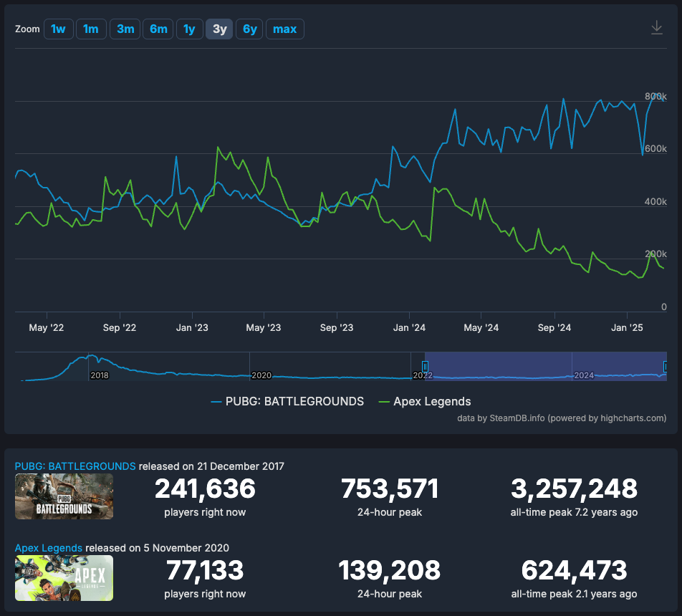Click the 2020 marker in the navigator

(x=261, y=375)
